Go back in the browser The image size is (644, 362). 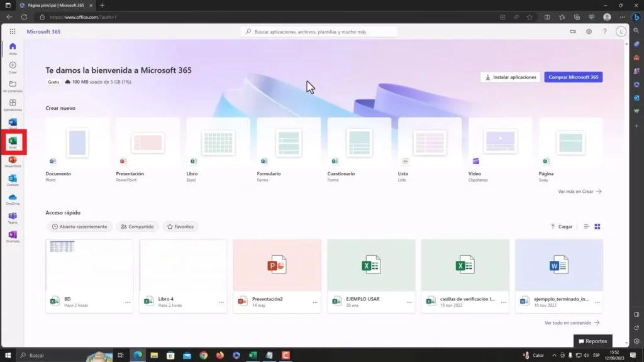(x=9, y=17)
